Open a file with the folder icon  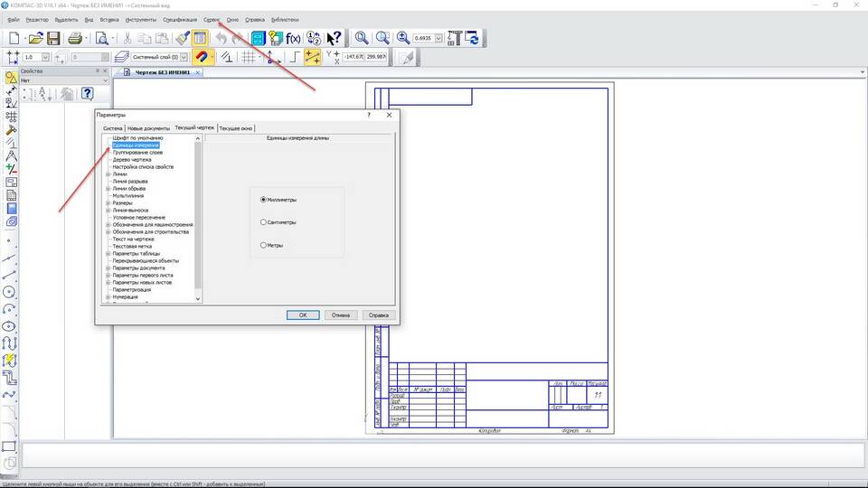pyautogui.click(x=35, y=38)
